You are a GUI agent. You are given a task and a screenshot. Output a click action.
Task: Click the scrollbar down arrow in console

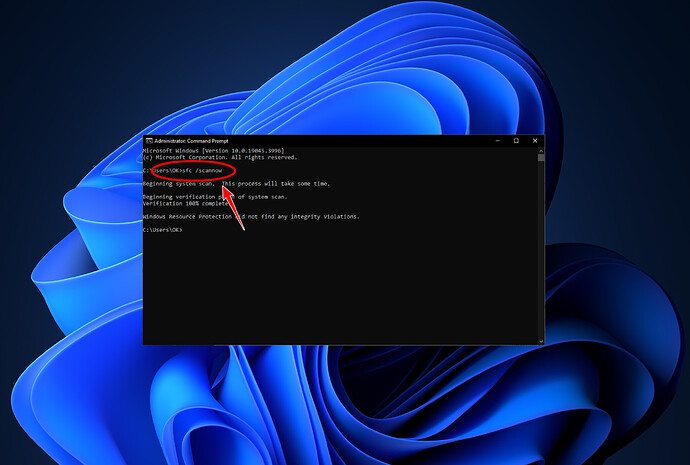pos(540,340)
